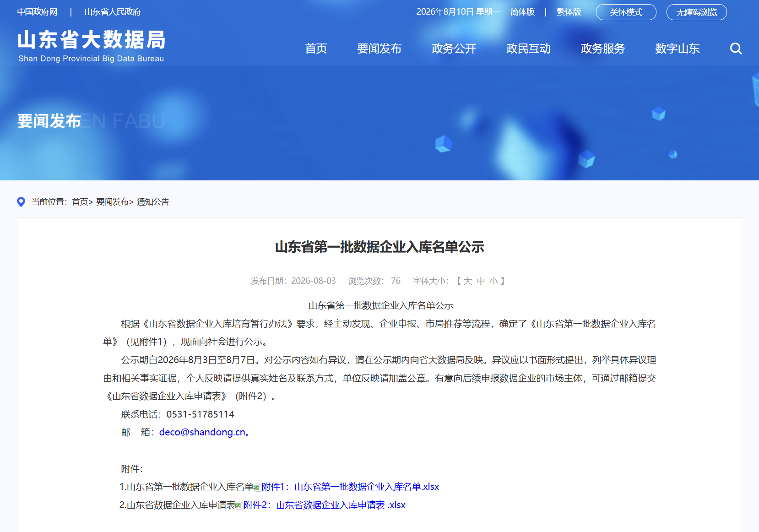This screenshot has height=532, width=759.
Task: Navigate to 数字山东 in the menu
Action: click(x=677, y=49)
